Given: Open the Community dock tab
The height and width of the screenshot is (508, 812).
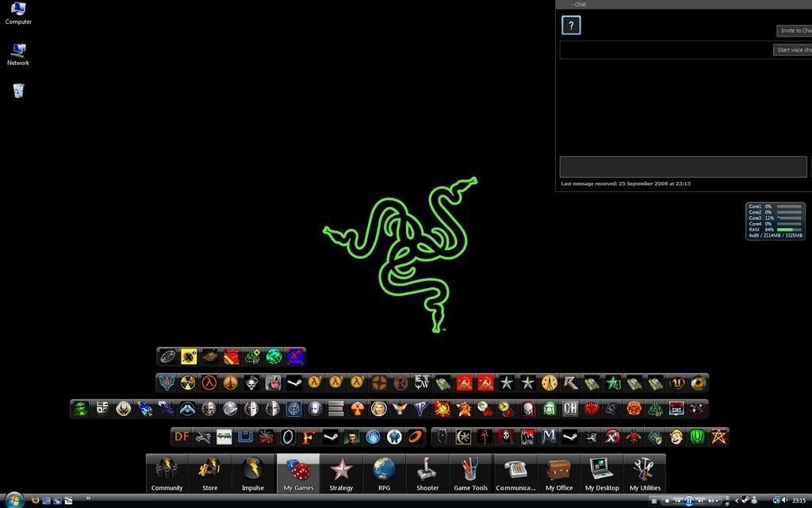Looking at the screenshot, I should tap(167, 473).
